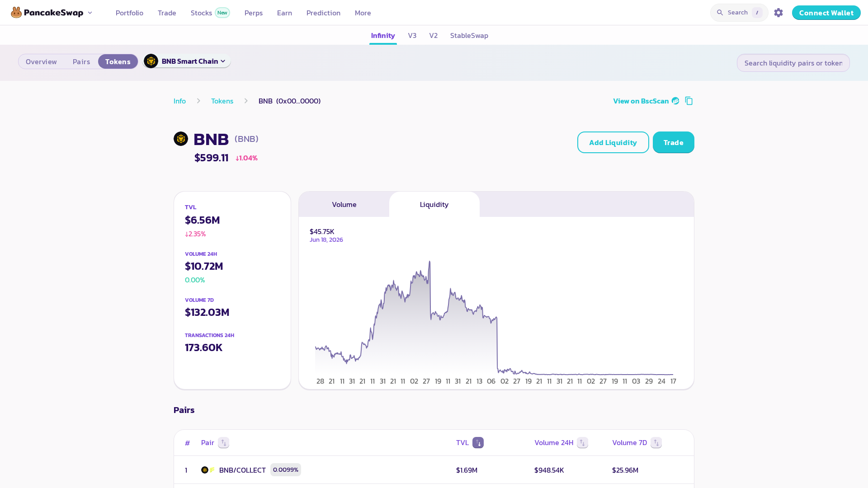Image resolution: width=868 pixels, height=488 pixels.
Task: Focus the Search liquidity pairs or tokens field
Action: pyautogui.click(x=793, y=63)
